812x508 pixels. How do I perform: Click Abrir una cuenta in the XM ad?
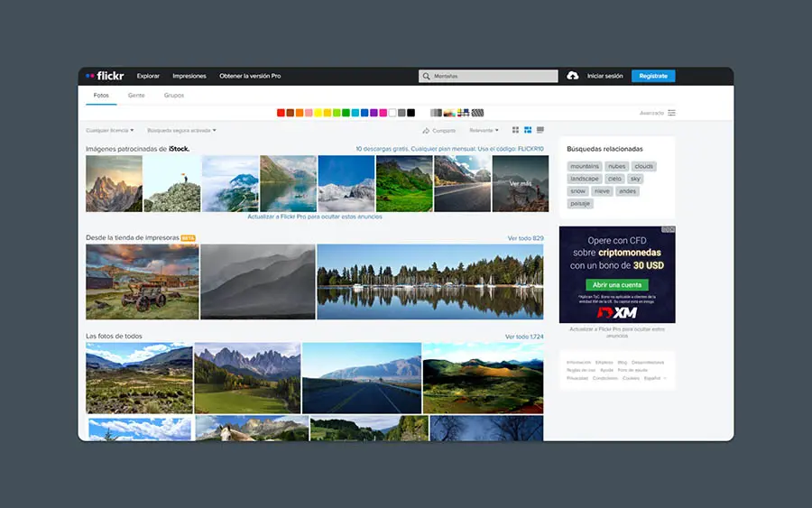[616, 285]
